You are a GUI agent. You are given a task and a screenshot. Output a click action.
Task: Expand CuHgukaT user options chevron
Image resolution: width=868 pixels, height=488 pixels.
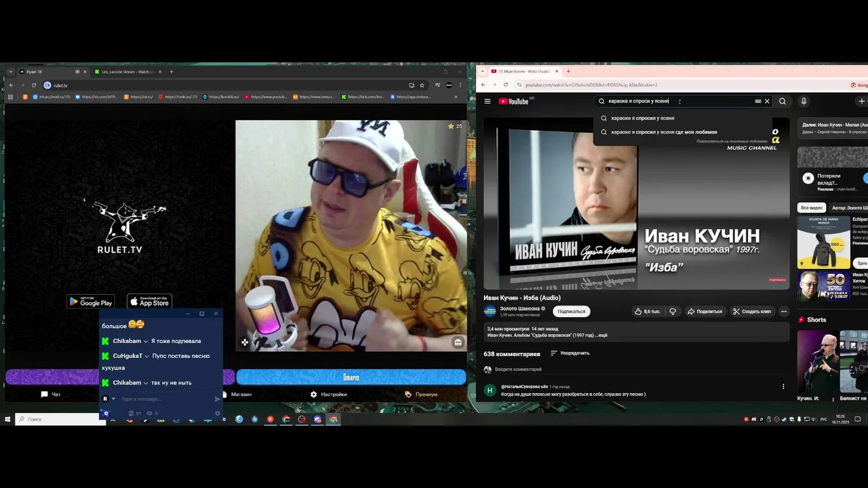tap(147, 356)
